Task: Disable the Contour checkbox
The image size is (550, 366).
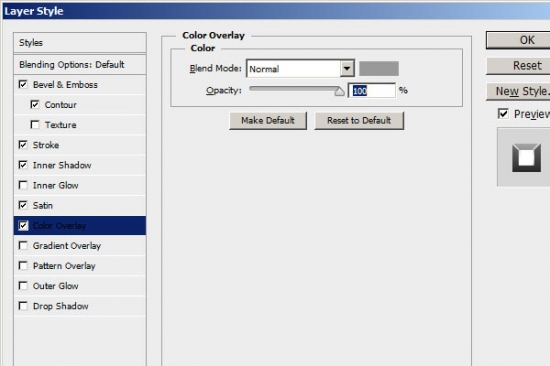Action: (35, 105)
